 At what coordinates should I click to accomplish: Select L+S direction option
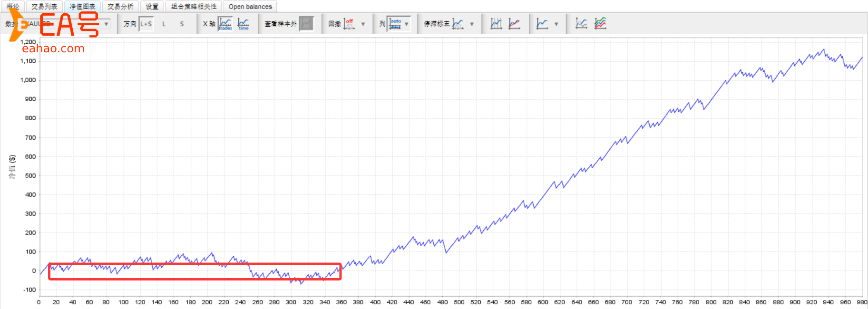tap(146, 24)
